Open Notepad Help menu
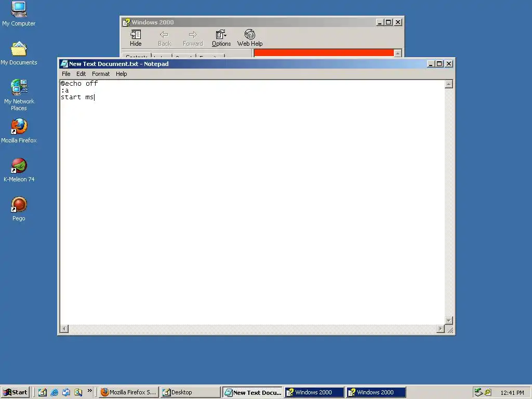Image resolution: width=532 pixels, height=399 pixels. (x=121, y=74)
